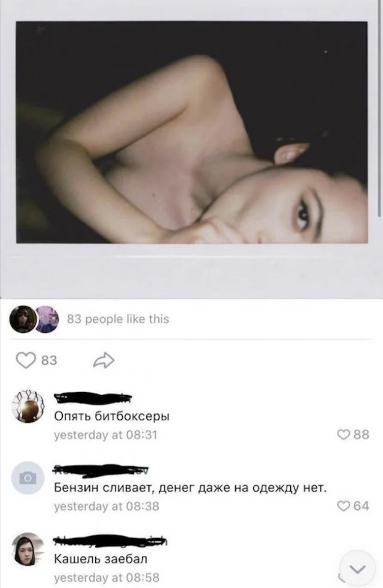Open the "83 people like this" list

[118, 319]
